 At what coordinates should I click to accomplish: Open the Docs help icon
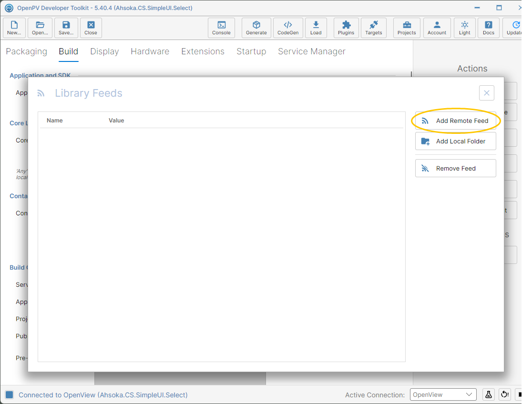[488, 28]
